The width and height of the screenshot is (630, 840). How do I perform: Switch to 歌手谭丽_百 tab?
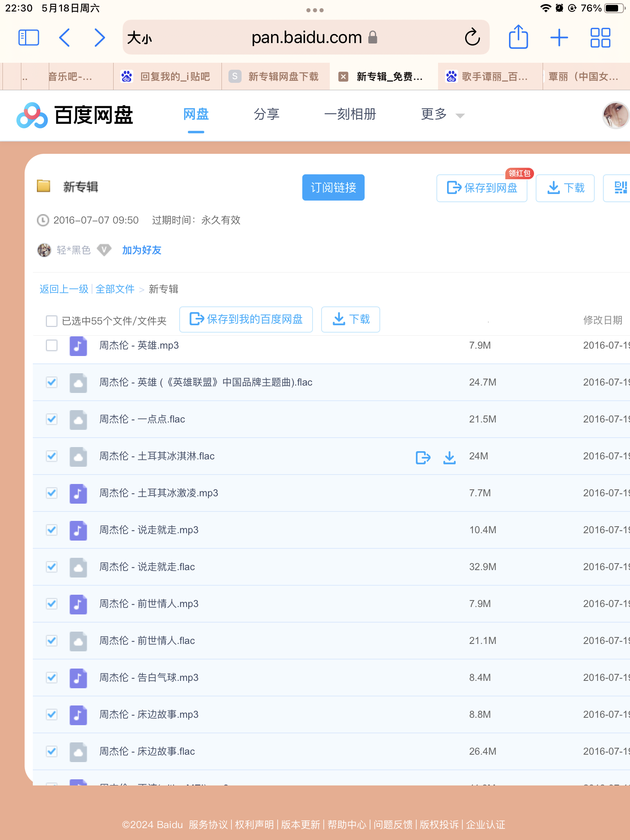tap(491, 77)
